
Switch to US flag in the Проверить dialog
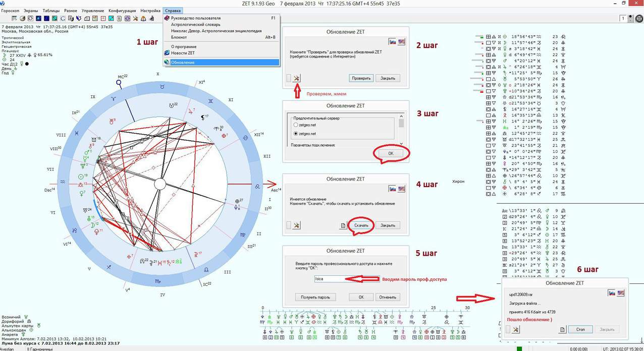click(402, 42)
